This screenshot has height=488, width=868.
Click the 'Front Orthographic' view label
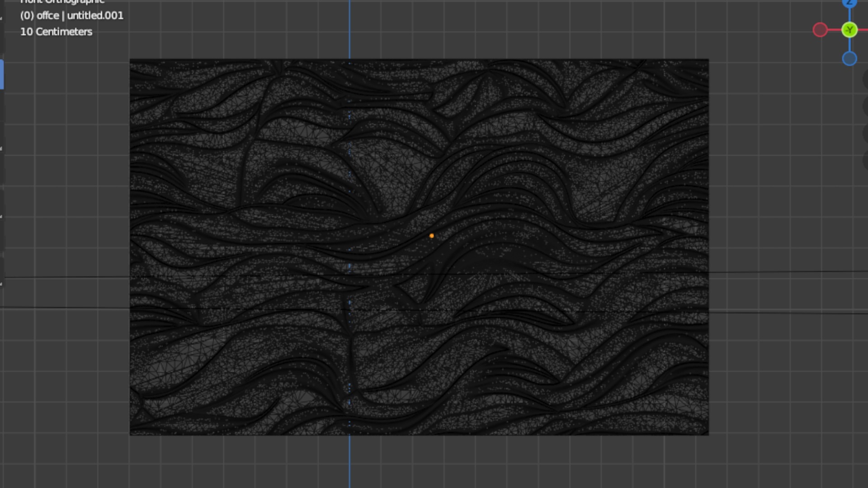(62, 2)
